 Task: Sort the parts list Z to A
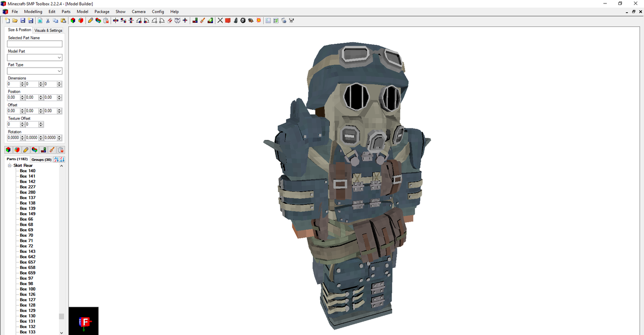coord(62,159)
